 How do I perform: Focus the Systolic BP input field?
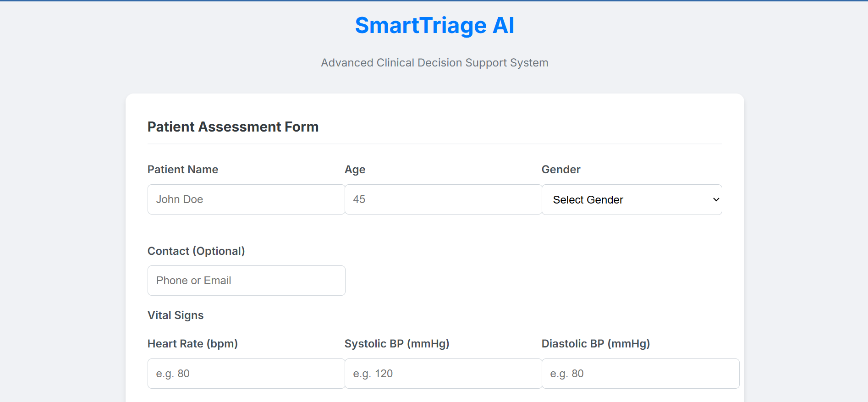(x=443, y=374)
